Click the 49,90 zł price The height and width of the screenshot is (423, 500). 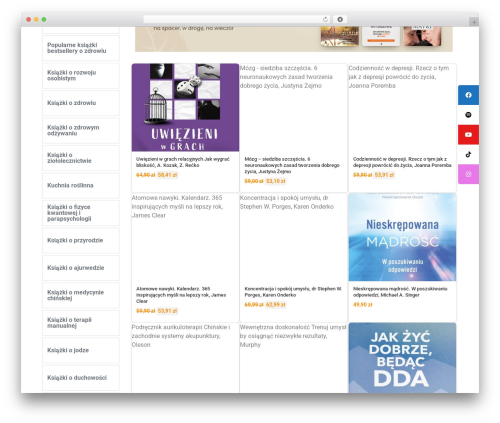click(363, 305)
